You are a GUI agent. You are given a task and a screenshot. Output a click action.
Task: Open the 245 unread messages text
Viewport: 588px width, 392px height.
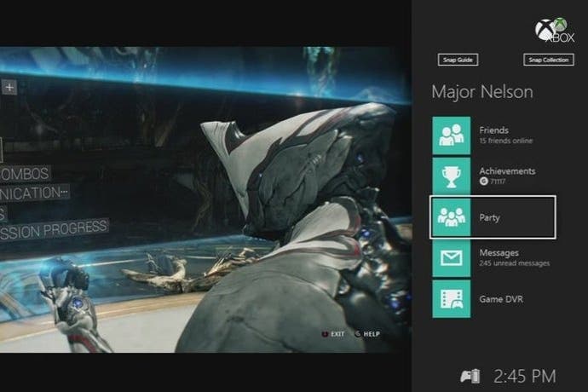coord(514,263)
